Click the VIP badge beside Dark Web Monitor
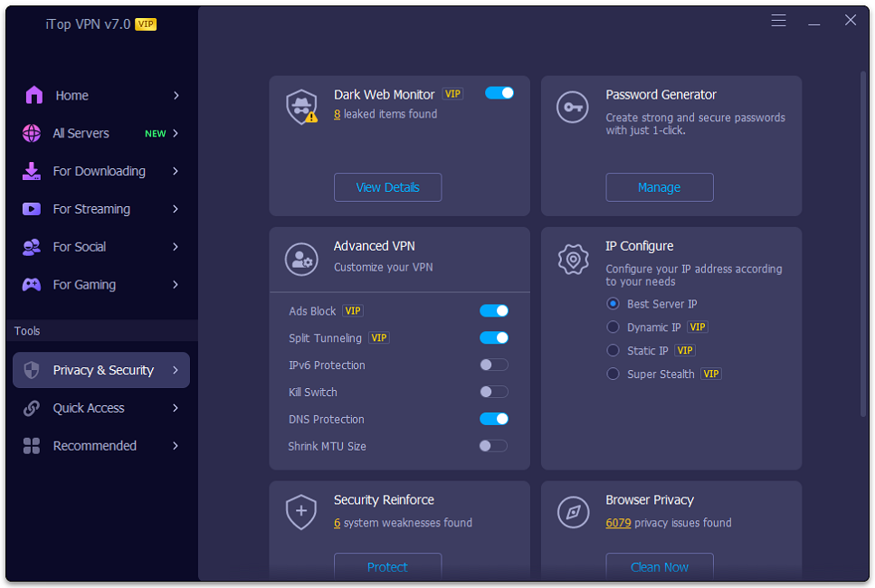 (x=452, y=94)
